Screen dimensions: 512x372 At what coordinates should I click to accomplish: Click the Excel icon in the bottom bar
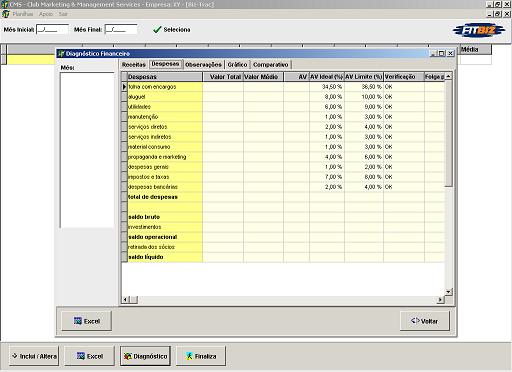pyautogui.click(x=81, y=356)
